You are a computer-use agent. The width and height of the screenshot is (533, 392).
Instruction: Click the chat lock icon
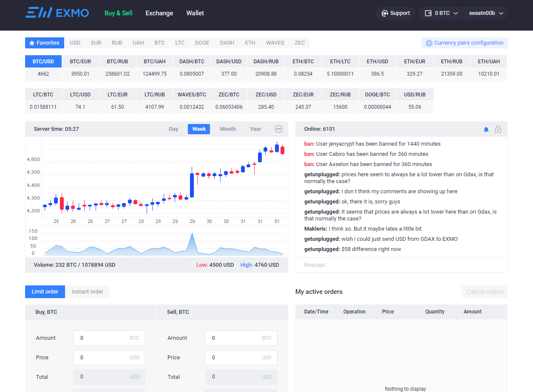tap(498, 129)
